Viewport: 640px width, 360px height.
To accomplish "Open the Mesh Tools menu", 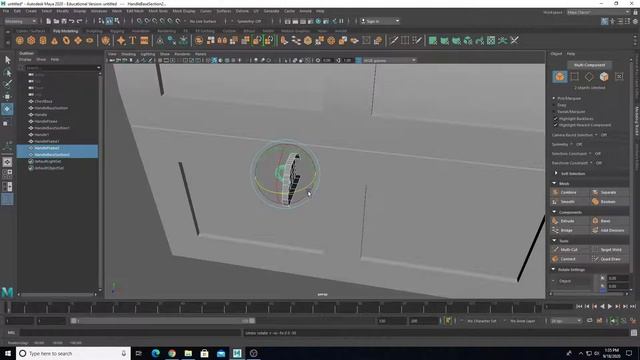I will point(158,11).
